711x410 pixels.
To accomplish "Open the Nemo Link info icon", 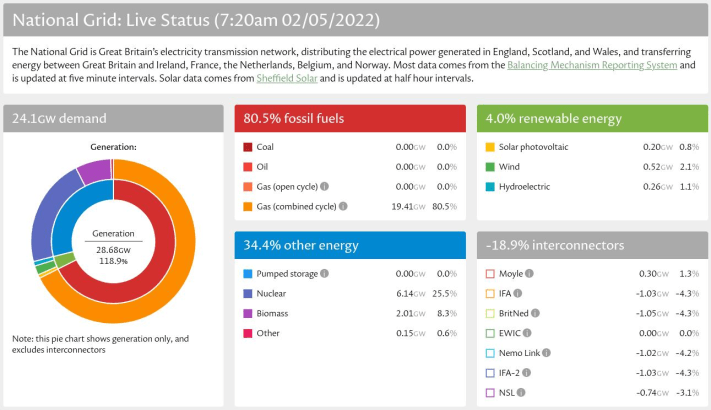I will click(547, 353).
